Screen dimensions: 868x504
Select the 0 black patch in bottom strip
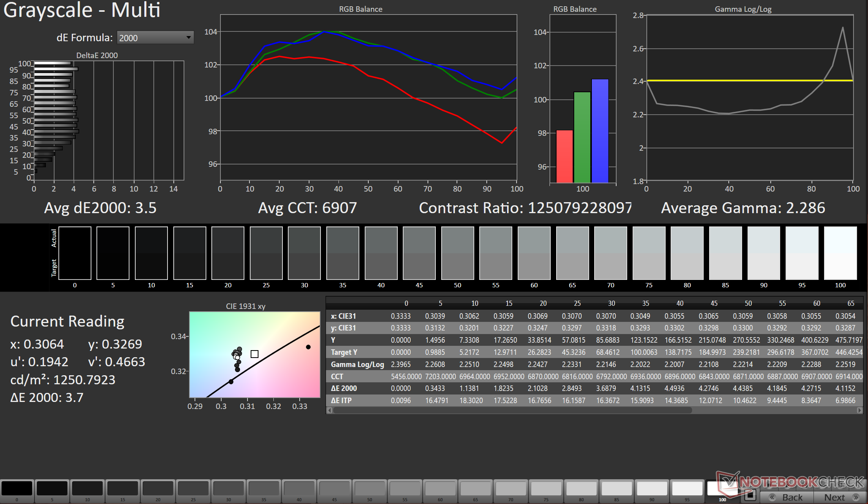(x=17, y=489)
